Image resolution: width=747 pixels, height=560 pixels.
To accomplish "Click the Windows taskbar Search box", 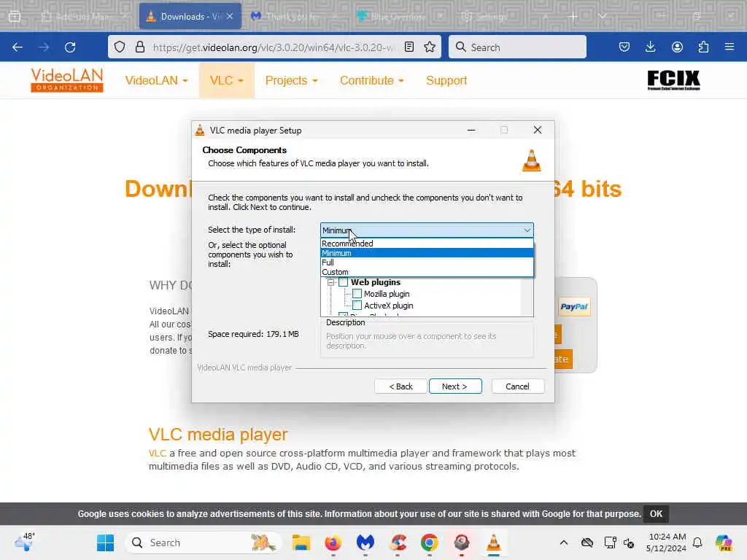I will pos(203,542).
